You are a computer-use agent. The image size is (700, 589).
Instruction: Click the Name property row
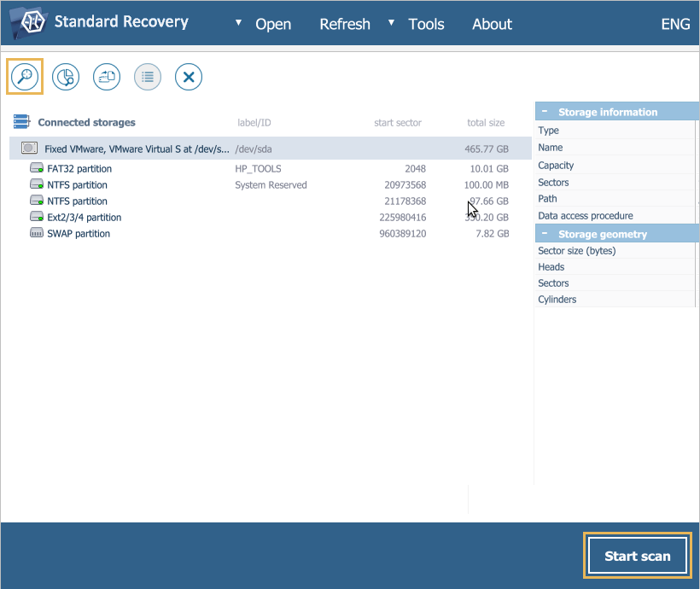pyautogui.click(x=615, y=148)
